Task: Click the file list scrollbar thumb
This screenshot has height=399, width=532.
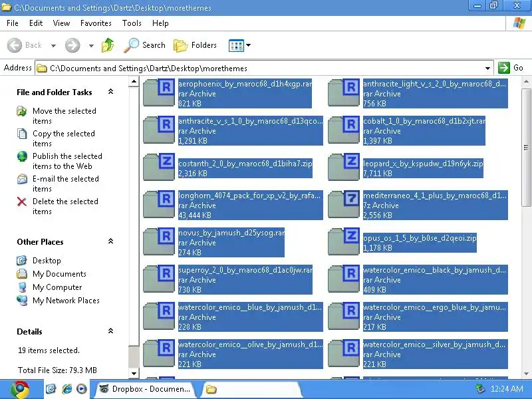Action: pyautogui.click(x=526, y=147)
